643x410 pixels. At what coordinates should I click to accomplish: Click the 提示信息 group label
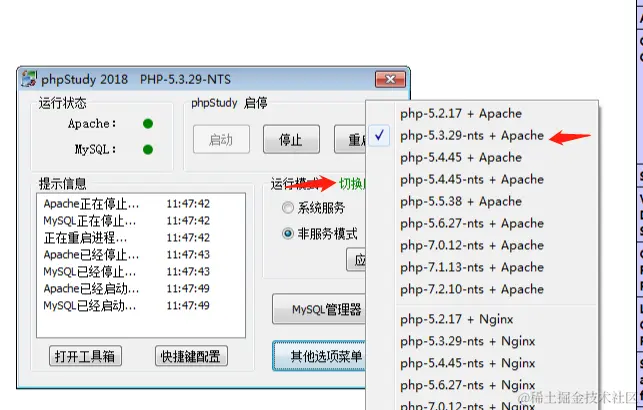[62, 184]
